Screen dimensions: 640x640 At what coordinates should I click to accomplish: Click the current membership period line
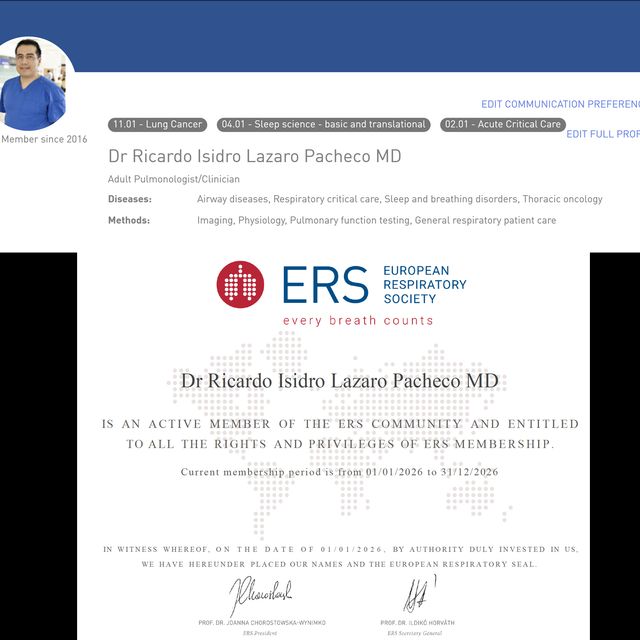click(340, 472)
